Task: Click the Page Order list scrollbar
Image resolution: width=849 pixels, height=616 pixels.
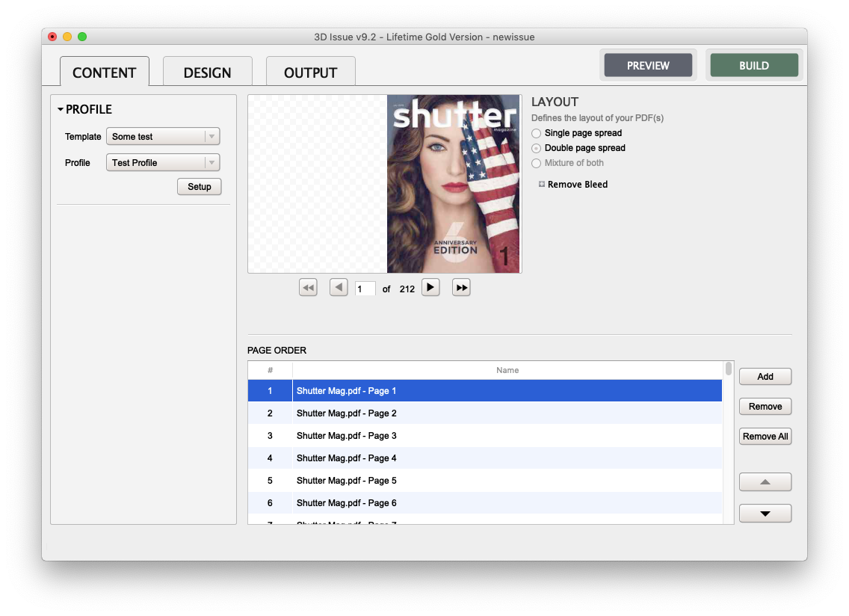Action: coord(729,369)
